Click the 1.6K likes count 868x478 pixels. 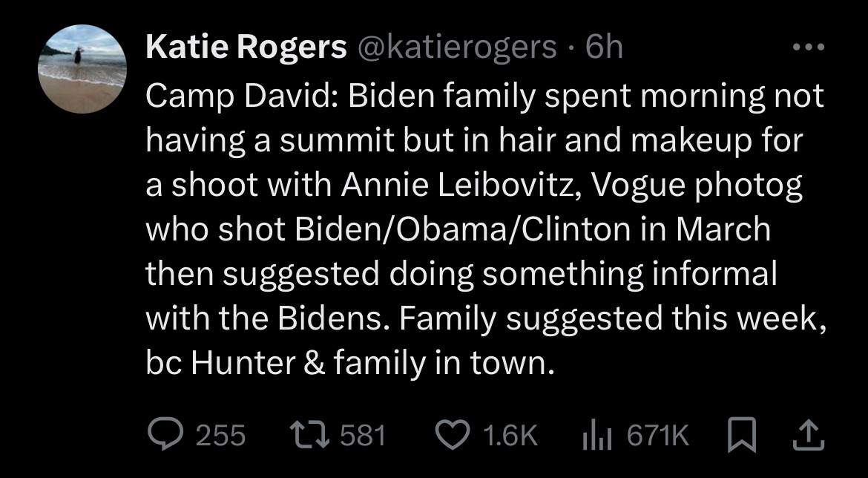point(509,436)
